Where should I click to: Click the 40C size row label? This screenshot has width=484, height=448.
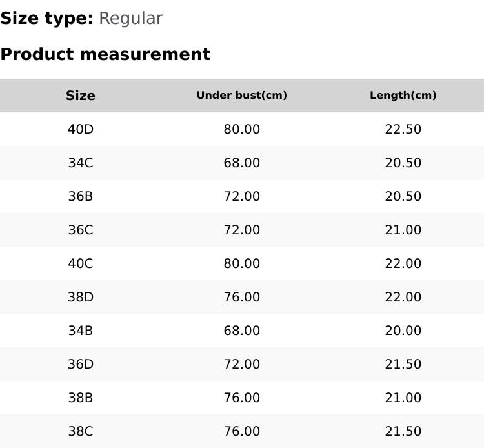[x=81, y=263]
